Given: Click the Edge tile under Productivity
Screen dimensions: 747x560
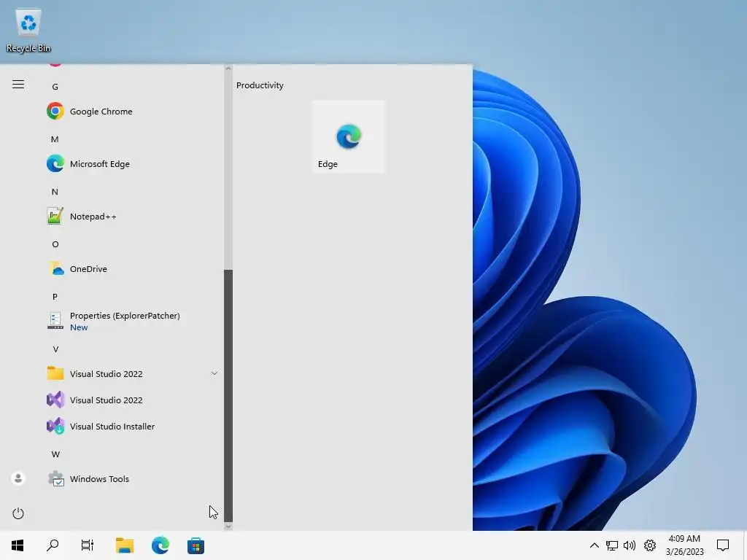Looking at the screenshot, I should 349,136.
